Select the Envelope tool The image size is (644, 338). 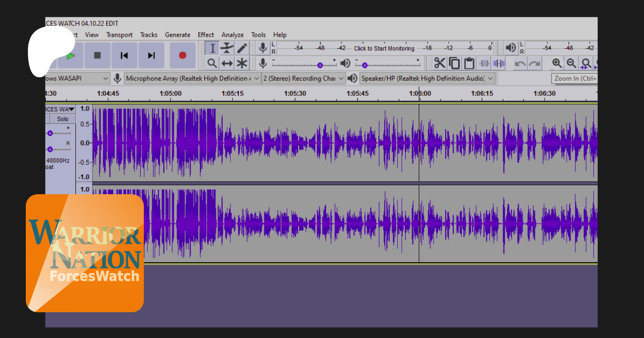click(x=227, y=48)
